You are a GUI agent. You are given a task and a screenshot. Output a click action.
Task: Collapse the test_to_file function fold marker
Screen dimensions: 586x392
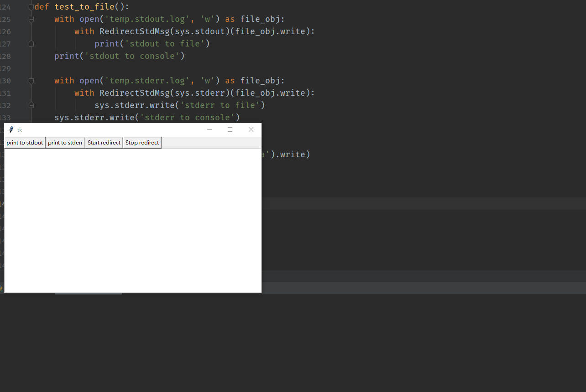31,7
